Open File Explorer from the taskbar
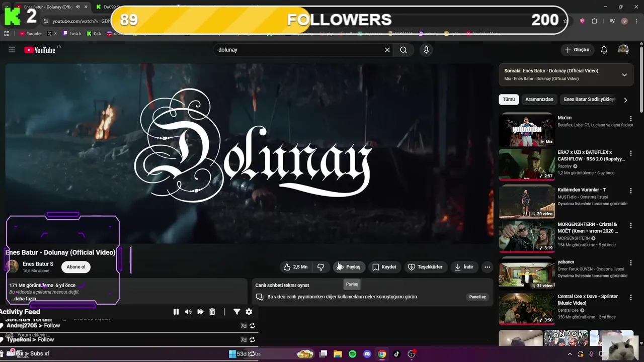 (x=338, y=354)
